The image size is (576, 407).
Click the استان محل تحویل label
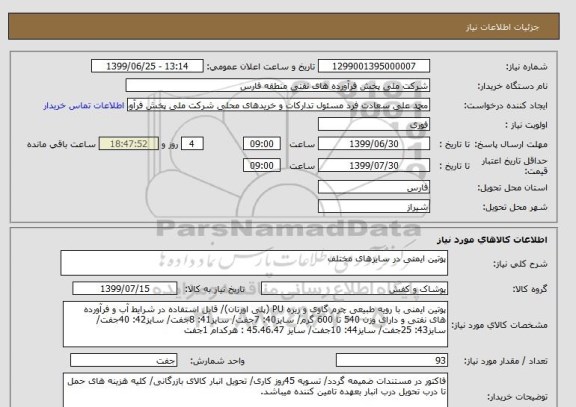point(512,188)
